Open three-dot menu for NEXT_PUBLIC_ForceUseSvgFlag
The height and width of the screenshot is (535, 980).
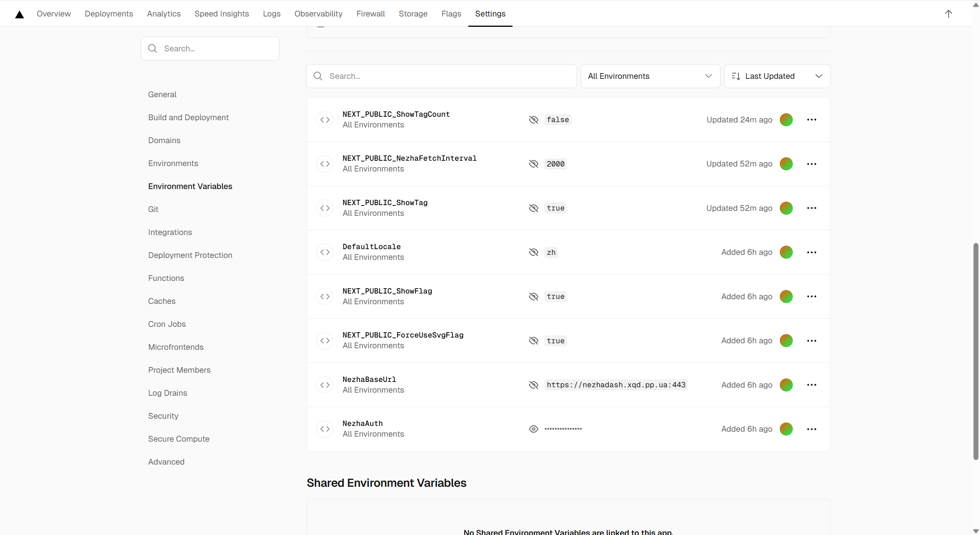812,341
